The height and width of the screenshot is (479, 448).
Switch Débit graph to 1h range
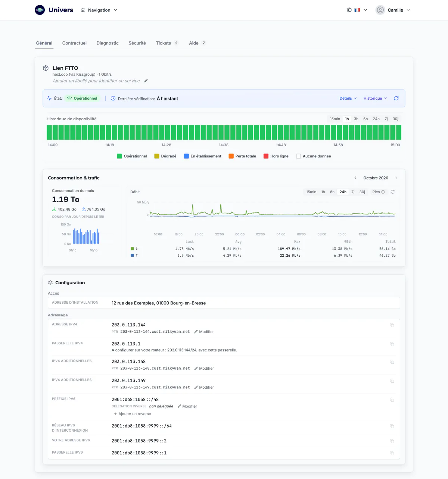pos(323,192)
